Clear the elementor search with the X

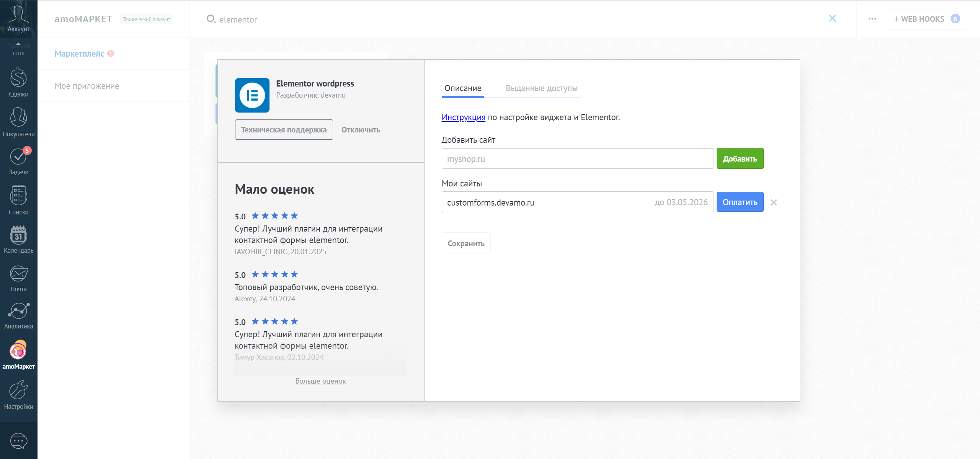tap(832, 18)
